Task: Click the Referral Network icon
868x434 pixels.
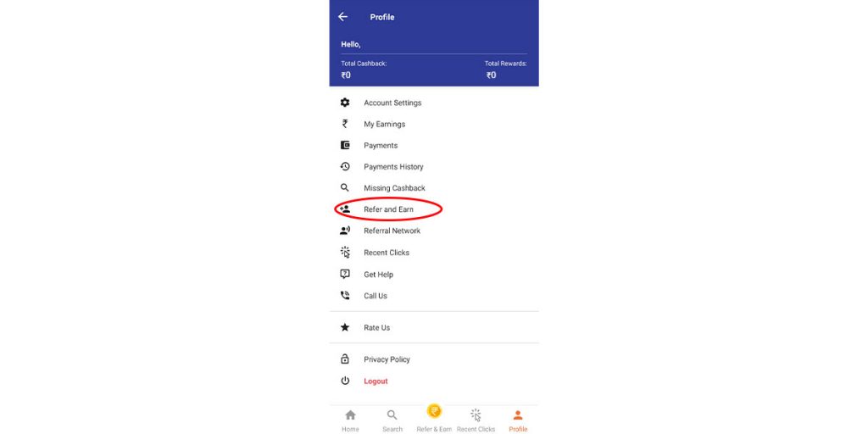Action: pyautogui.click(x=345, y=231)
